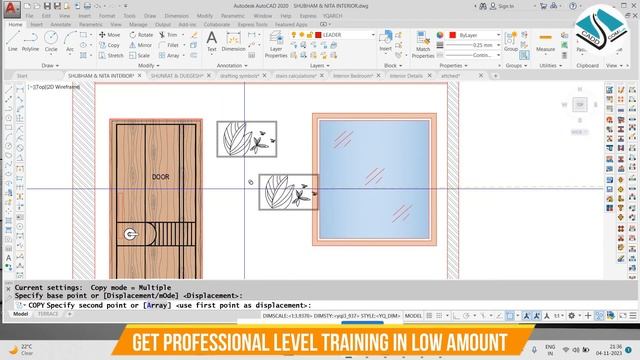This screenshot has width=640, height=360.
Task: Expand the Draw panel
Action: click(x=50, y=65)
